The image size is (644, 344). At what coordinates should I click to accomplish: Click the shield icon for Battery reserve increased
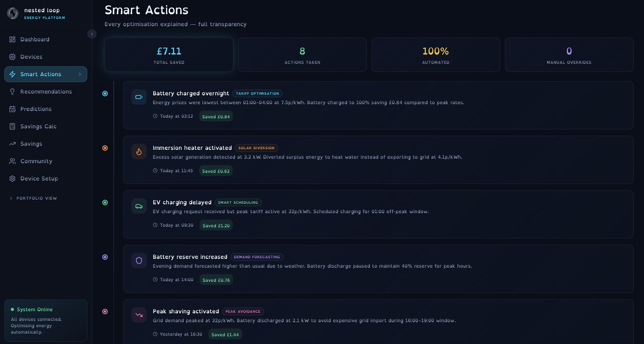pyautogui.click(x=139, y=260)
